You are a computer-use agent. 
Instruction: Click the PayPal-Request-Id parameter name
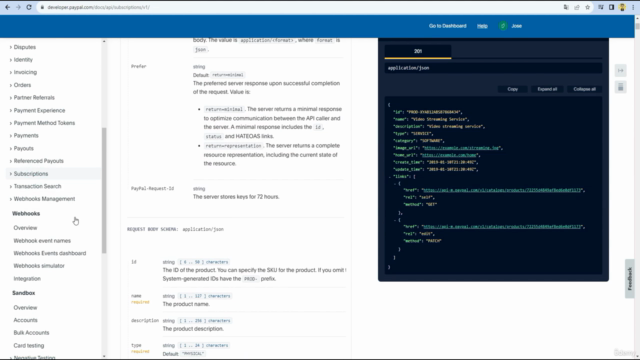152,189
